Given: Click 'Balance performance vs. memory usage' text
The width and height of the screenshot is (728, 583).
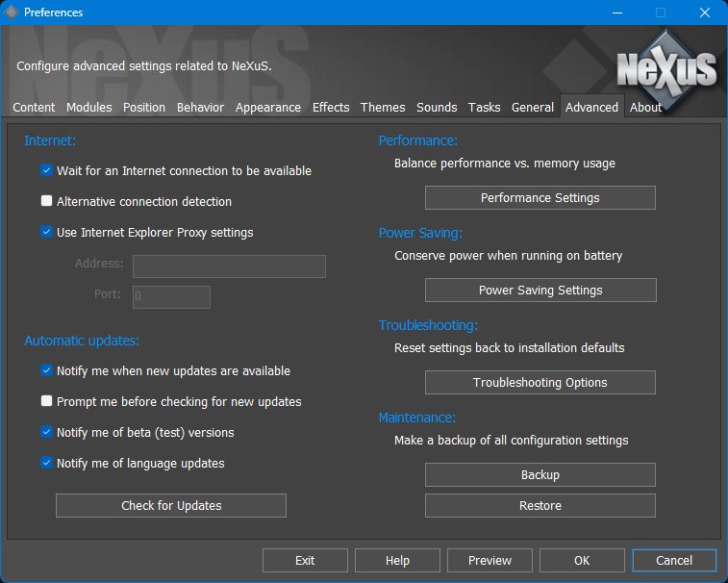Looking at the screenshot, I should pyautogui.click(x=505, y=164).
